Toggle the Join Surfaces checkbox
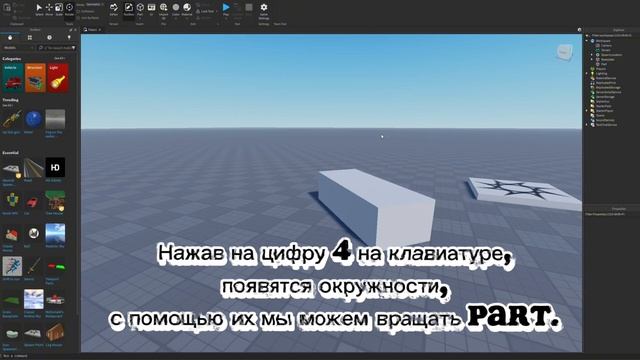 point(88,18)
